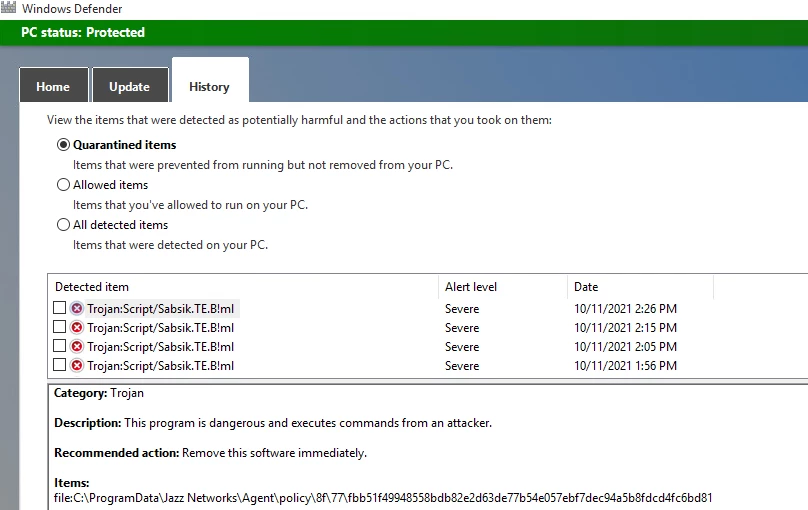This screenshot has height=510, width=808.
Task: Click the Windows Defender castle icon in title bar
Action: point(8,7)
